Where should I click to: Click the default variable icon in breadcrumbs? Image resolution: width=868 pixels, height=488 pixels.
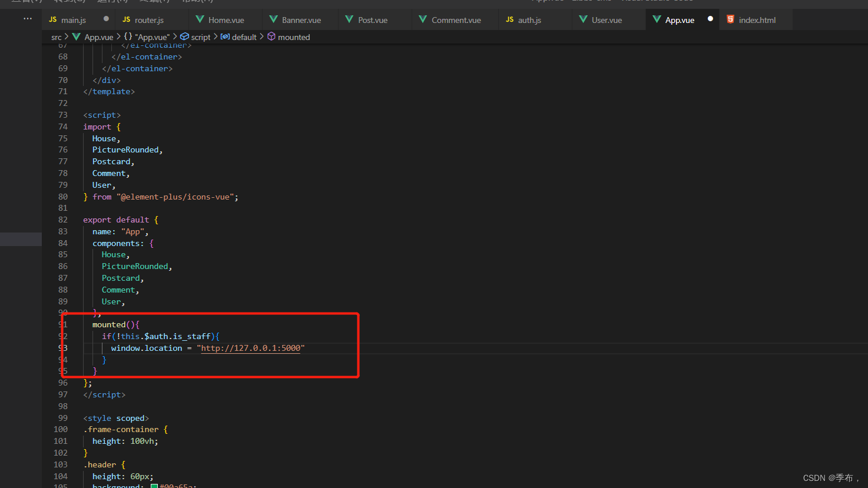pyautogui.click(x=225, y=36)
